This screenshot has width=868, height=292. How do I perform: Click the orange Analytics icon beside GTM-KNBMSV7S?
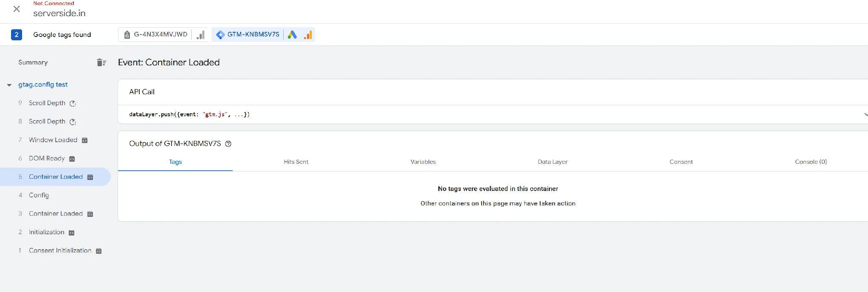point(308,35)
